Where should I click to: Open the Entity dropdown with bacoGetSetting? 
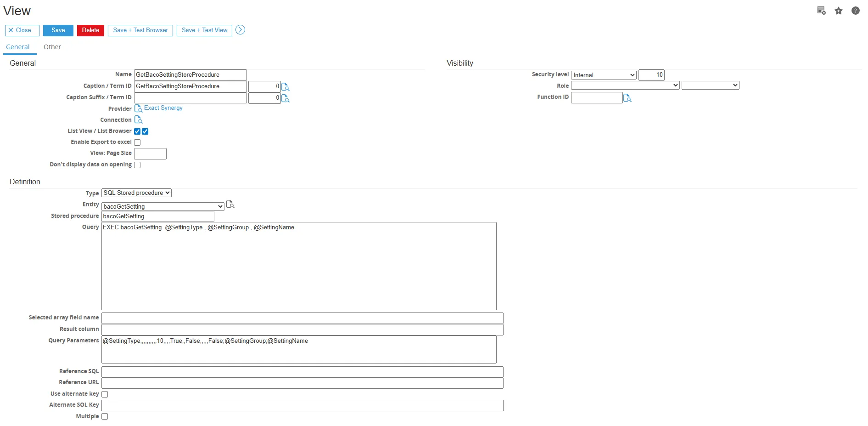click(x=162, y=206)
